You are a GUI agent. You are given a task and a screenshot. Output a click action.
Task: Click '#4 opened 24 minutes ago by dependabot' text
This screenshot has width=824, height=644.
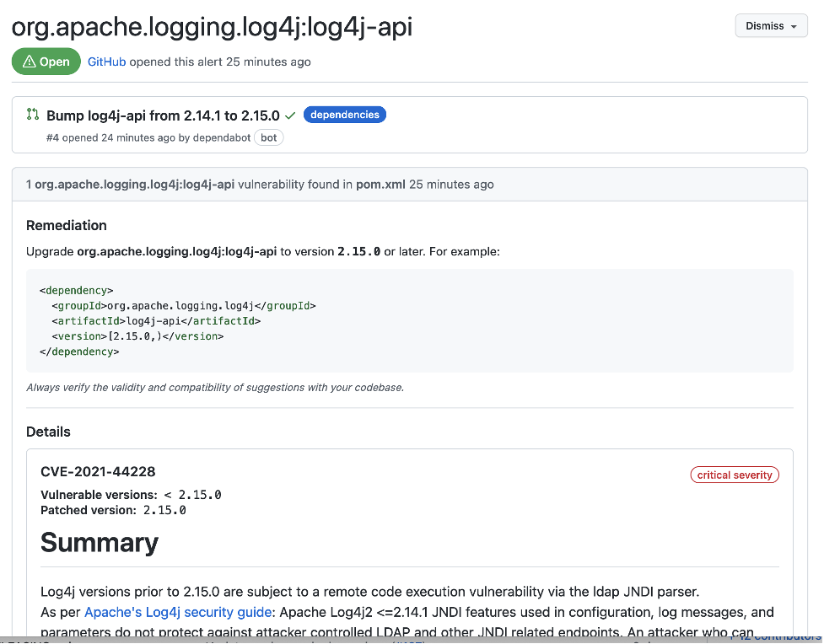coord(148,137)
